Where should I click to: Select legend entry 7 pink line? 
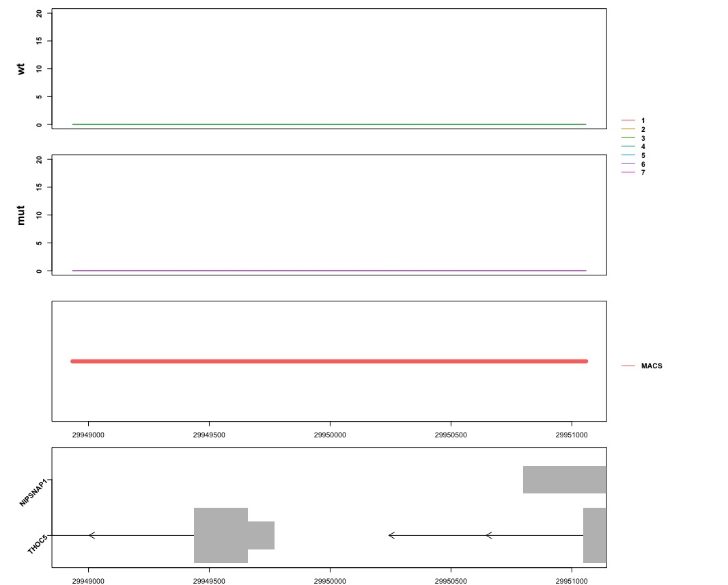click(x=630, y=173)
